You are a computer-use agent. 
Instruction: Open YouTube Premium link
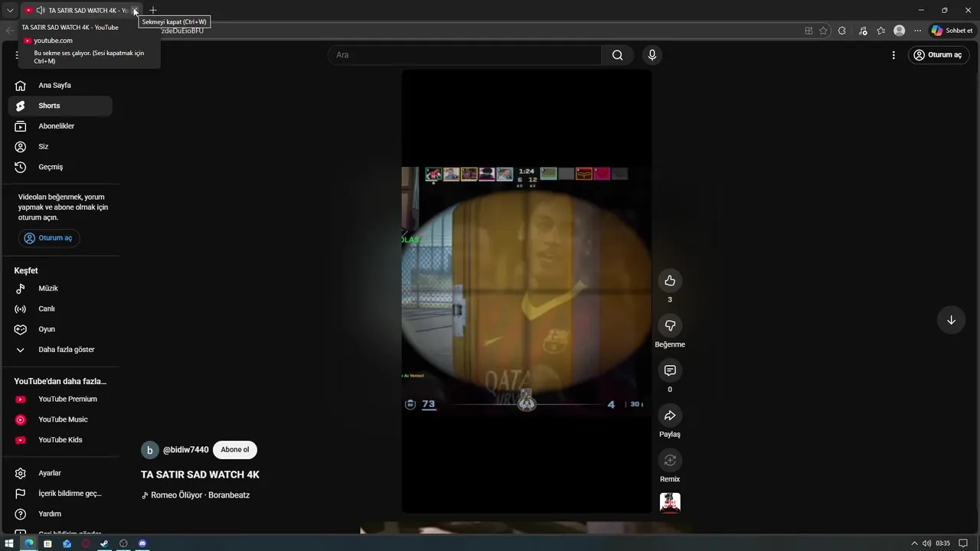pos(60,399)
